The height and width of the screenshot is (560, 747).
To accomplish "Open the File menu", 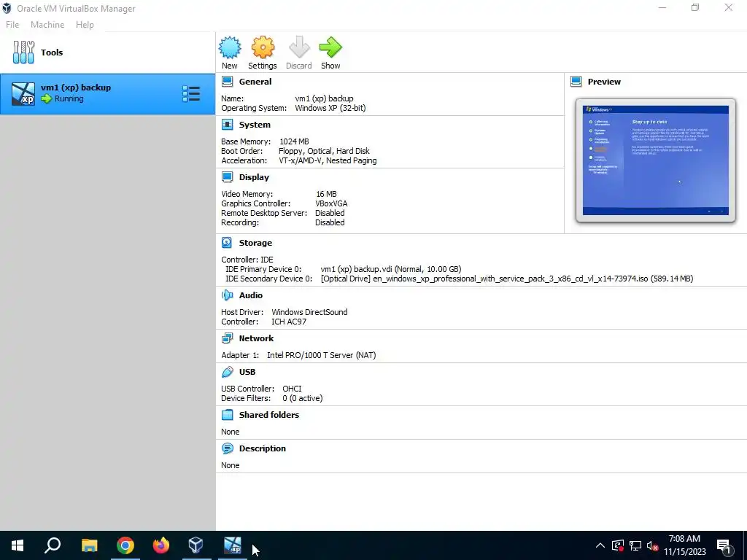I will [12, 25].
